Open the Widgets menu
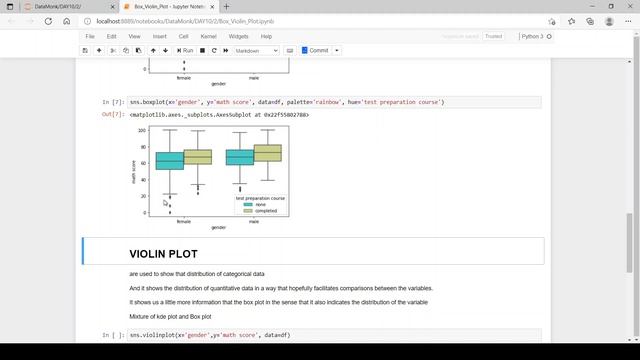 click(x=238, y=36)
